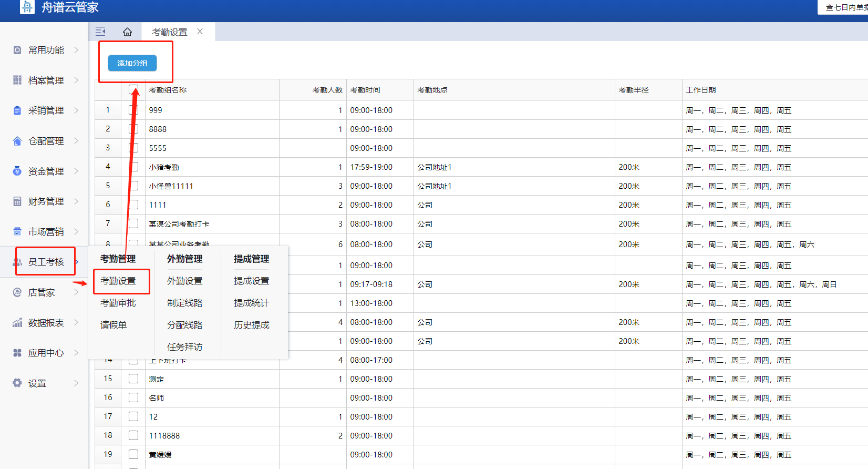This screenshot has width=868, height=469.
Task: Tick the checkbox for row 测定
Action: 133,379
